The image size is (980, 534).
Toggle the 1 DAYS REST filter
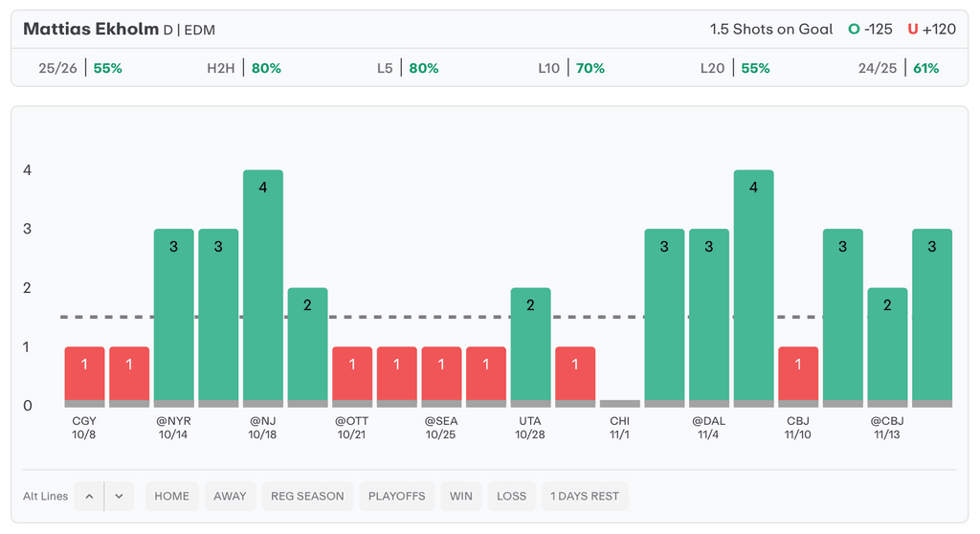point(585,496)
